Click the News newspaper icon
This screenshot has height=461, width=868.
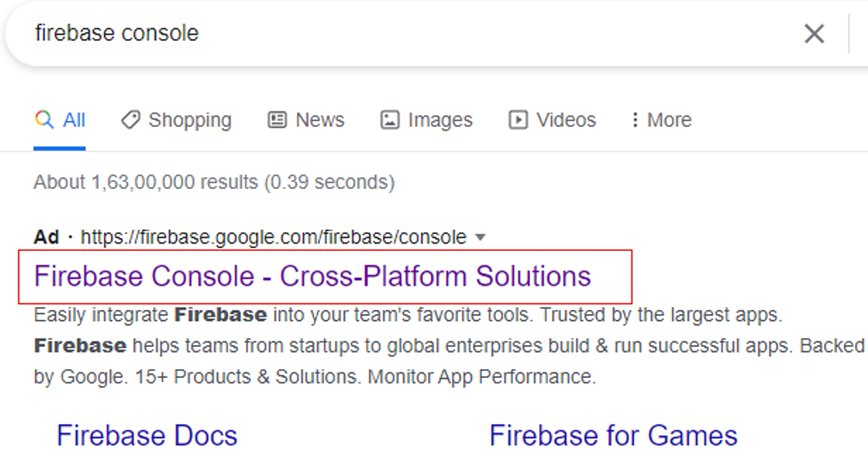pos(277,120)
